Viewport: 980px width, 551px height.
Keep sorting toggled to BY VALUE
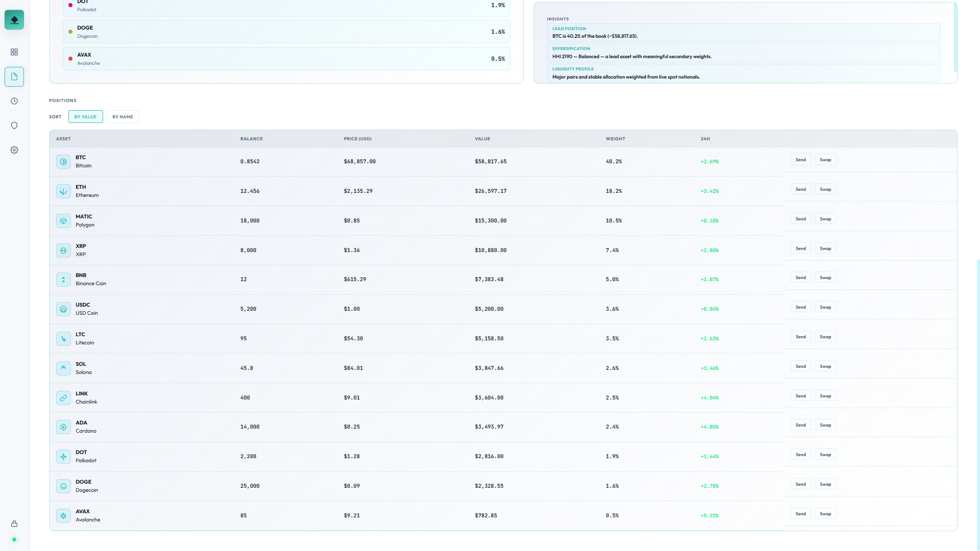[x=85, y=116]
